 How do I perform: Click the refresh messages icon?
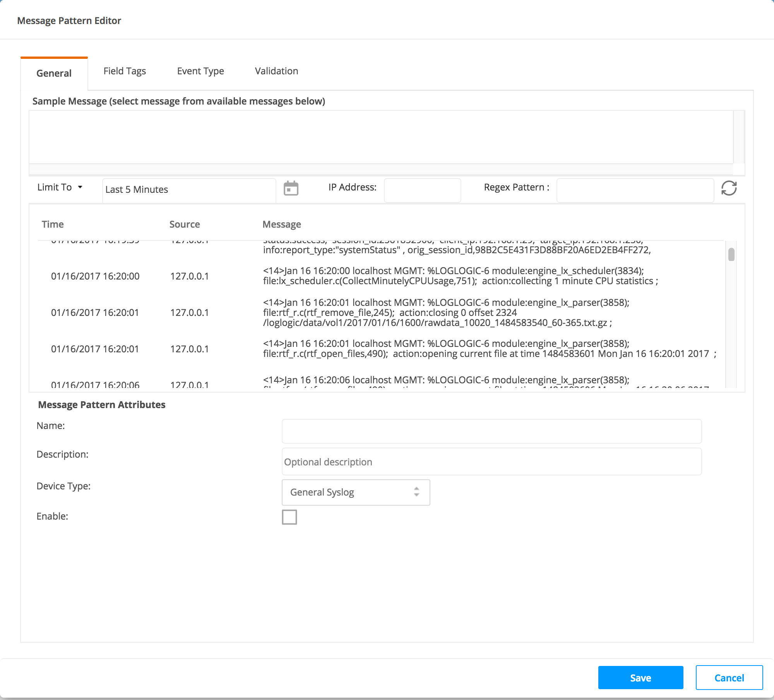coord(729,189)
